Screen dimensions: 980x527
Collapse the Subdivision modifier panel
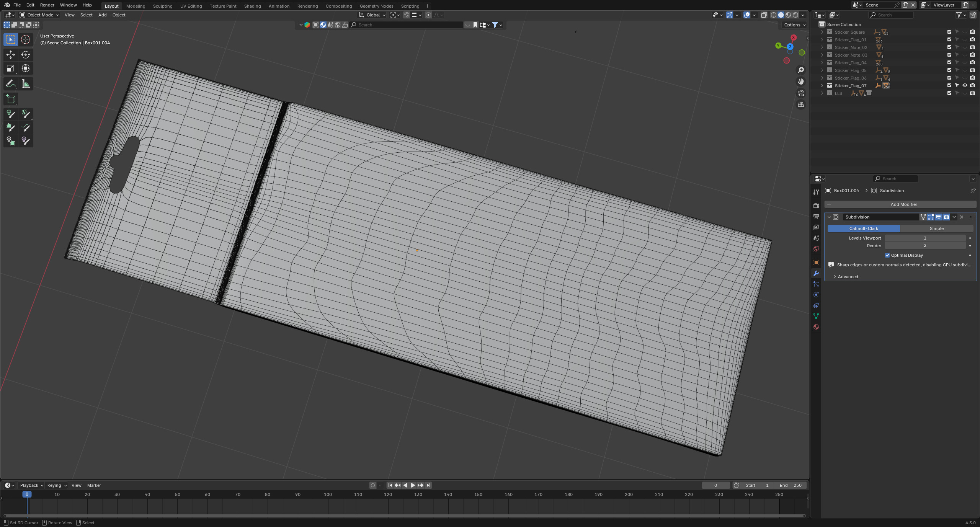[830, 217]
